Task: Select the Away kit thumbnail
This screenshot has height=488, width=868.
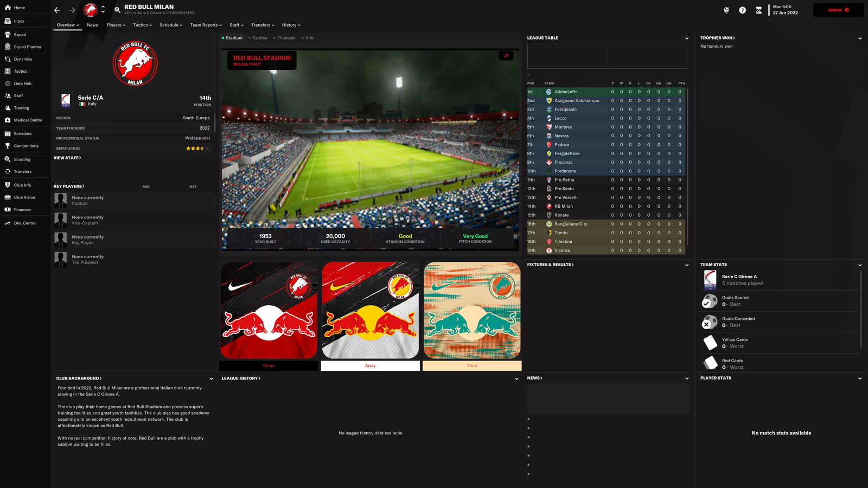Action: click(x=370, y=310)
